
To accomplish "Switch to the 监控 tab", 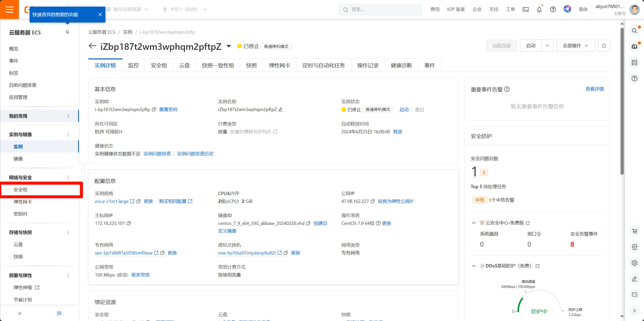I will click(x=133, y=66).
